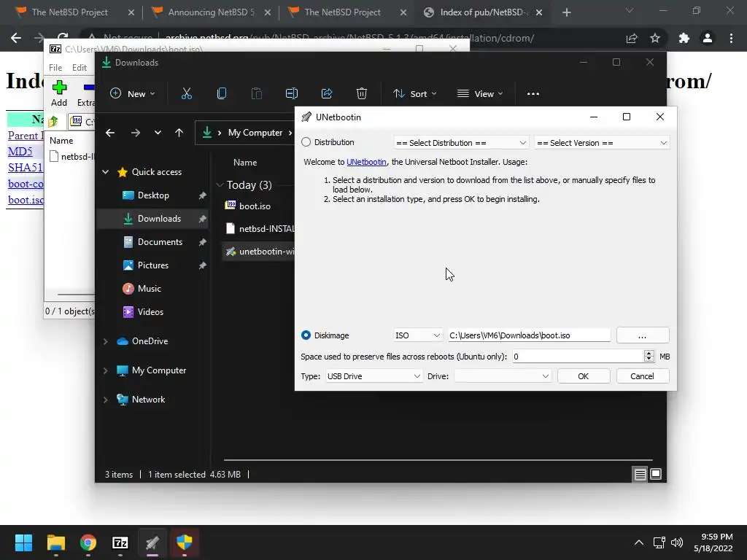This screenshot has height=560, width=747.
Task: Open Windows Start menu
Action: pyautogui.click(x=23, y=542)
